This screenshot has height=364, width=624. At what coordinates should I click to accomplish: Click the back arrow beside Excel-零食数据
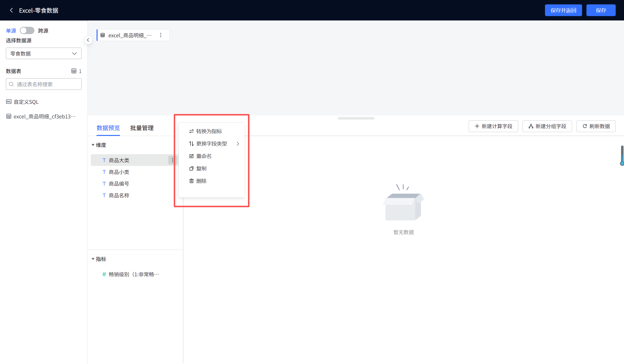[11, 10]
